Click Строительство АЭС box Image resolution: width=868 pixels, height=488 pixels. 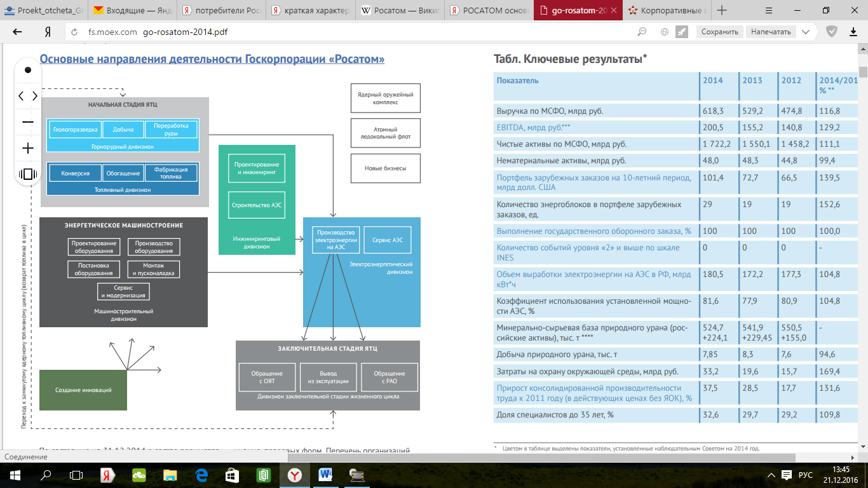(x=257, y=205)
